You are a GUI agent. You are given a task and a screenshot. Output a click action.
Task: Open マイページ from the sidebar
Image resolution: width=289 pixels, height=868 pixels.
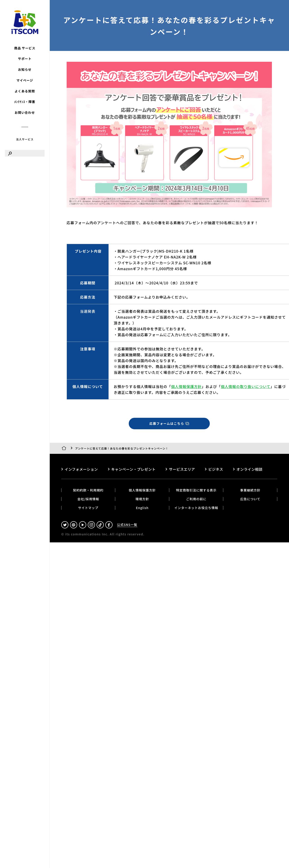25,80
